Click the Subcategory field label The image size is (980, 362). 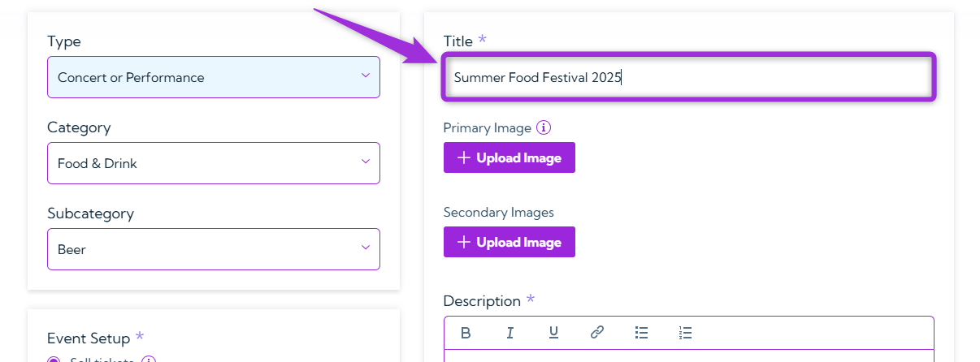tap(90, 213)
